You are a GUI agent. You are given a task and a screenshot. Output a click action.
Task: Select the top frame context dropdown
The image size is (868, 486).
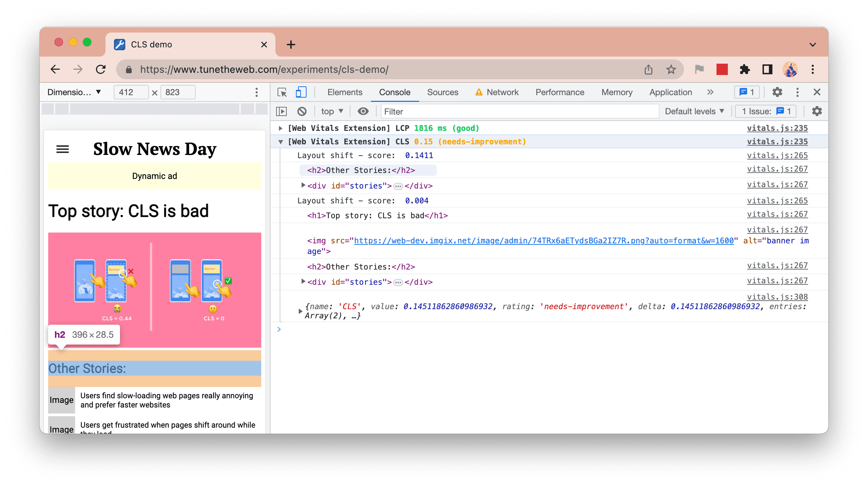click(331, 112)
